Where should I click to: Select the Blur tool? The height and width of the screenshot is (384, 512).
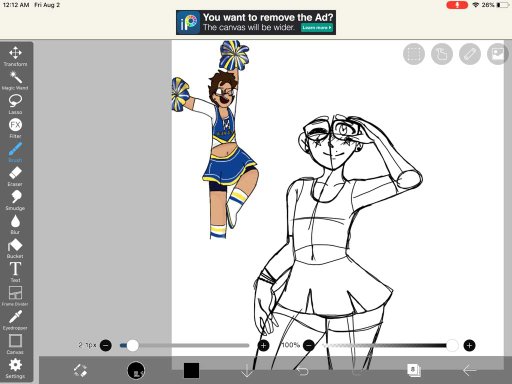tap(15, 224)
